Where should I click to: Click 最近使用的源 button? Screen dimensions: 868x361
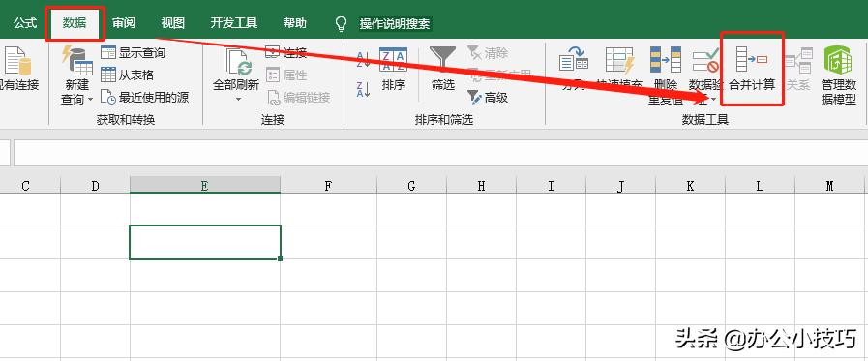click(145, 98)
